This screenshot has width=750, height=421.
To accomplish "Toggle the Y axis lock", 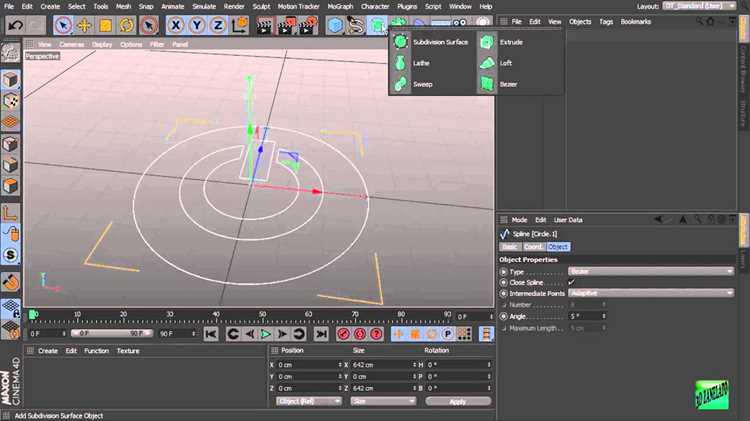I will click(x=197, y=25).
